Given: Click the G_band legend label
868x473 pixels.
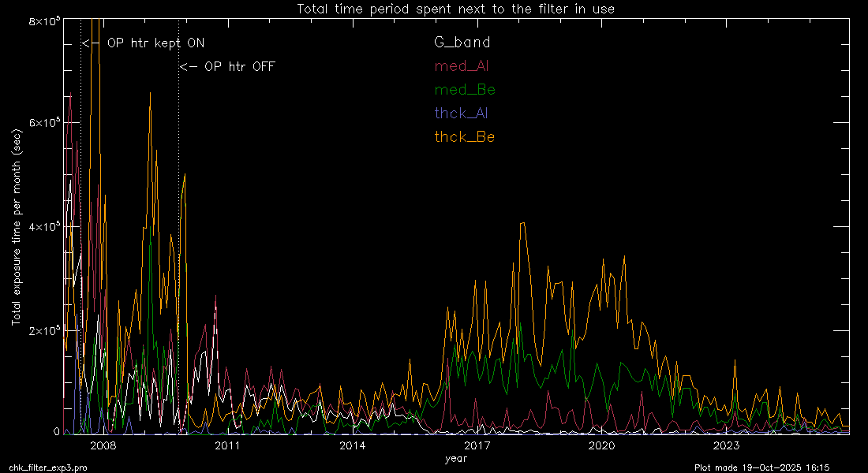Looking at the screenshot, I should tap(462, 43).
